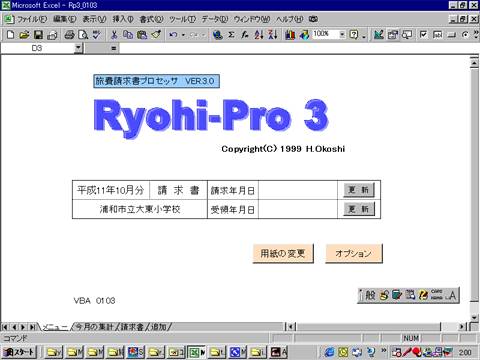Sort ascending with the A-Z icon
480x360 pixels.
tap(259, 35)
